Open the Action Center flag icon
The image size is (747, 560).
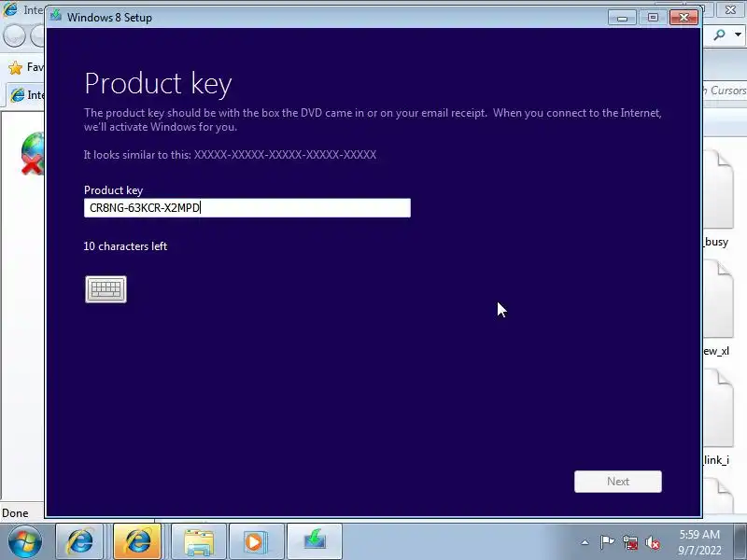(607, 542)
